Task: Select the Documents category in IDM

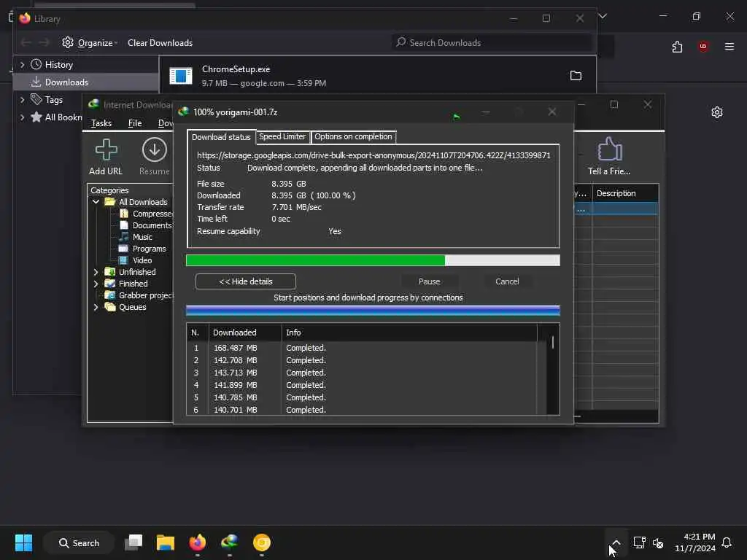Action: (x=152, y=225)
